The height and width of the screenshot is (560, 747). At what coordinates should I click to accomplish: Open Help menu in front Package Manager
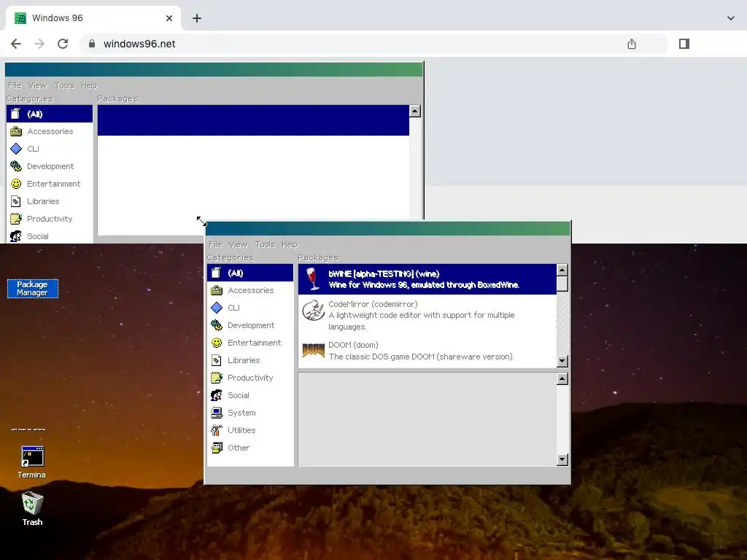pos(289,244)
